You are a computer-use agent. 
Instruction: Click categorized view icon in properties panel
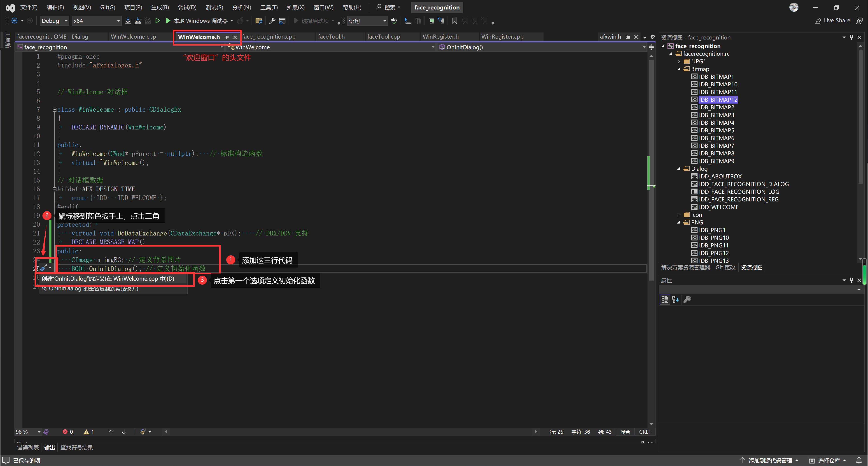tap(665, 299)
